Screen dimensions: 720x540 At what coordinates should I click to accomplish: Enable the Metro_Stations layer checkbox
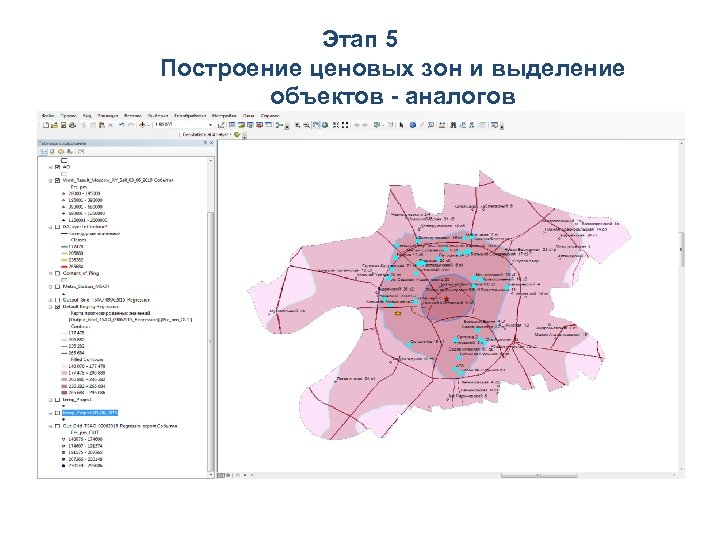pyautogui.click(x=57, y=287)
